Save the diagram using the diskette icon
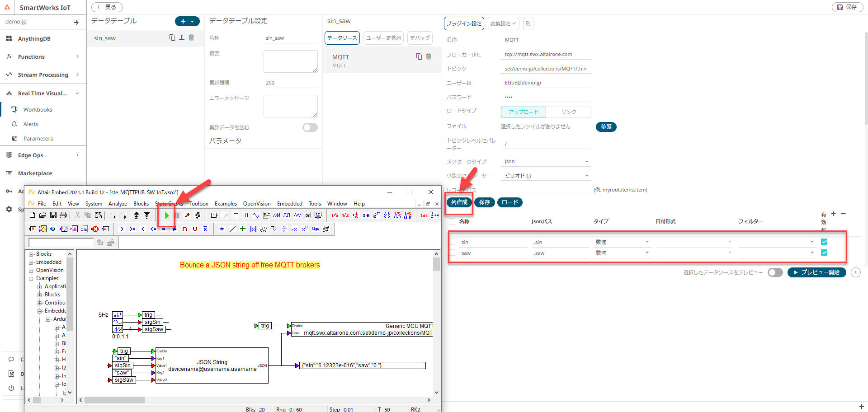 click(x=53, y=215)
